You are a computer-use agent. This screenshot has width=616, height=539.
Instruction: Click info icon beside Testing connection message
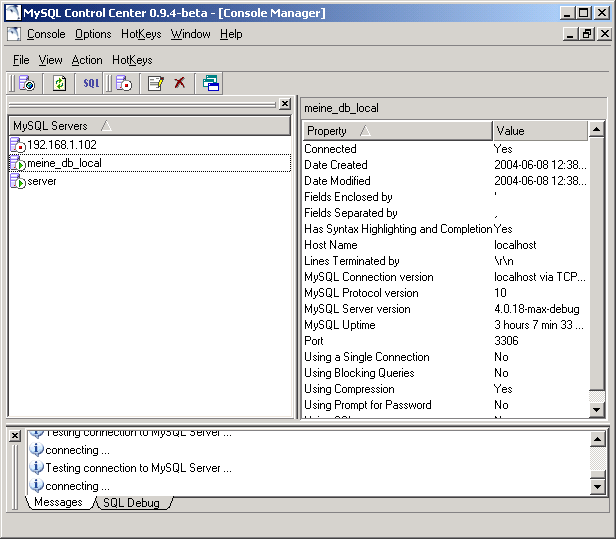pyautogui.click(x=36, y=468)
